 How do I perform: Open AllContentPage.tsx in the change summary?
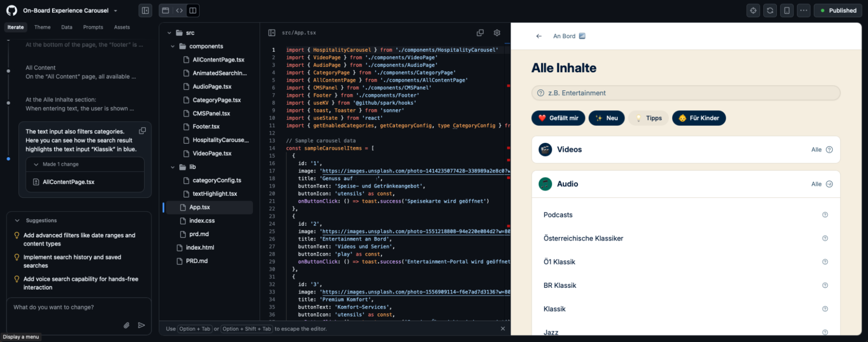[x=68, y=182]
